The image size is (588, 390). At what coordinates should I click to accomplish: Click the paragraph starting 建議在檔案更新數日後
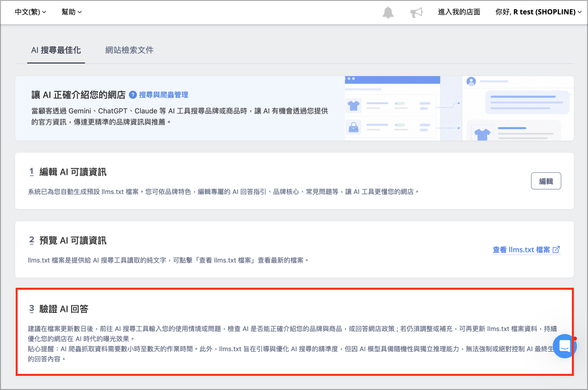(x=292, y=334)
